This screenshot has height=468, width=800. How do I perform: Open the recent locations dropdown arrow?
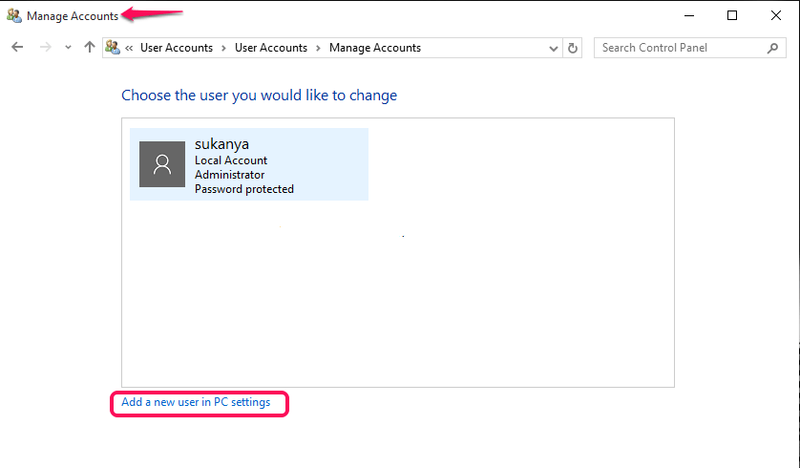pos(68,48)
